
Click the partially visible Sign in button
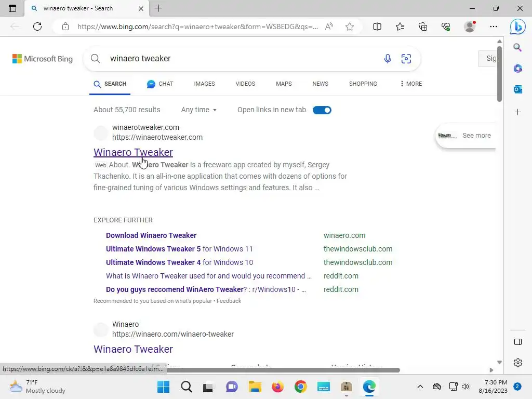coord(487,58)
